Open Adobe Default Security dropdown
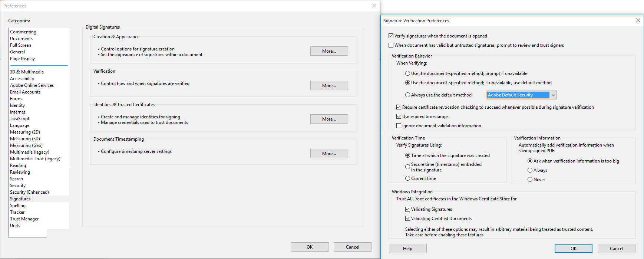Viewport: 644px width, 259px height. point(521,95)
